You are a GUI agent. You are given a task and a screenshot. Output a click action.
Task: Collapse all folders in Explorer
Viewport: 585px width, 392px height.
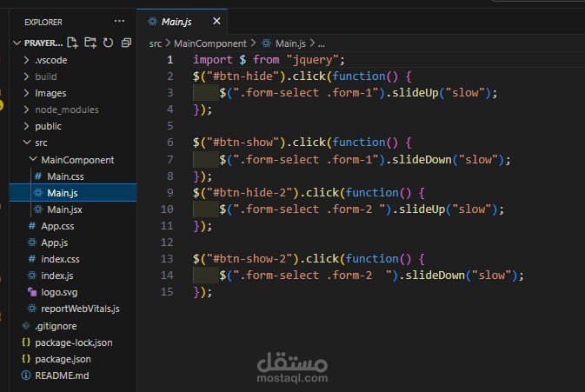[126, 43]
